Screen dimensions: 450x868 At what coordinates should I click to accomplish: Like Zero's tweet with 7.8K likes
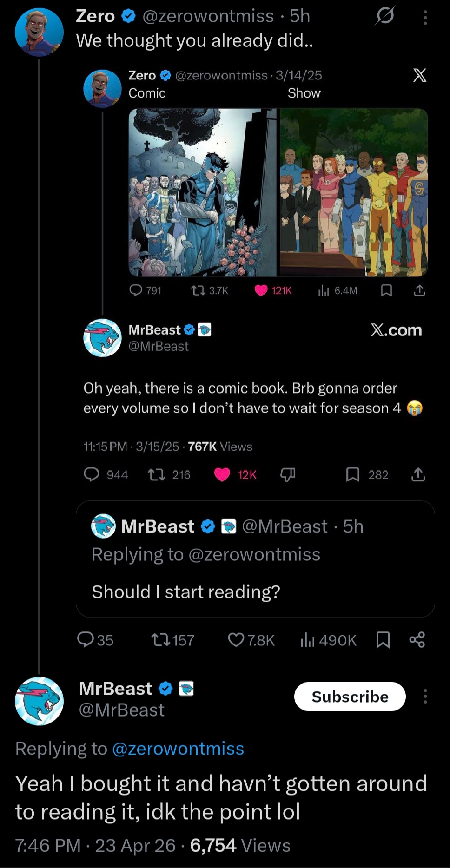236,640
